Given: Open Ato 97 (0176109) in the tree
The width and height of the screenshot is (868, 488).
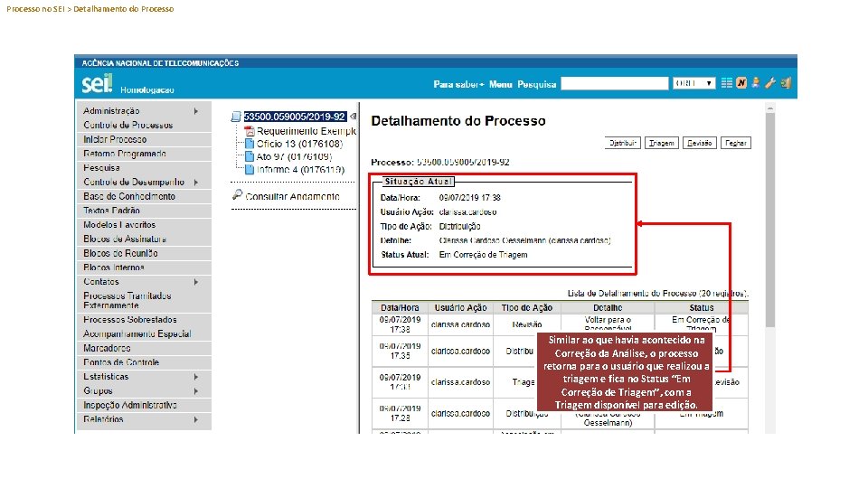Looking at the screenshot, I should pos(295,156).
